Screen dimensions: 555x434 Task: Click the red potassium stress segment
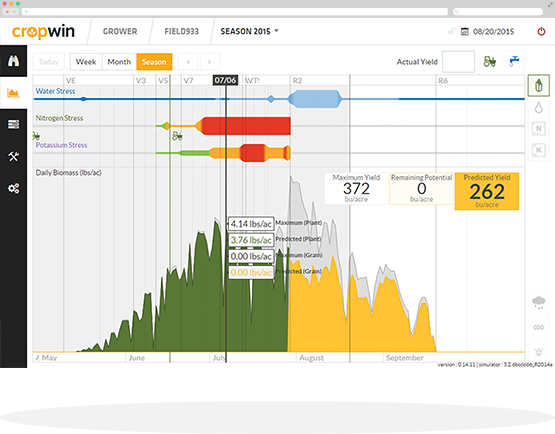(x=253, y=153)
